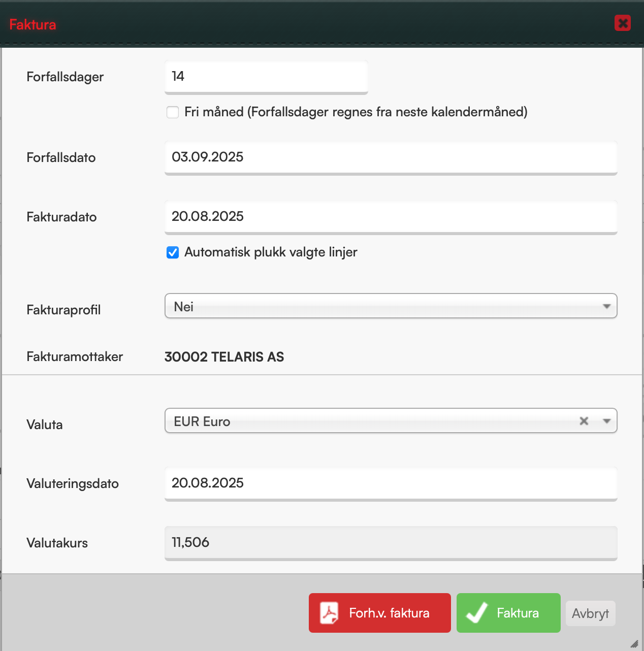
Task: Click the Forfallsdato date field
Action: (x=391, y=158)
